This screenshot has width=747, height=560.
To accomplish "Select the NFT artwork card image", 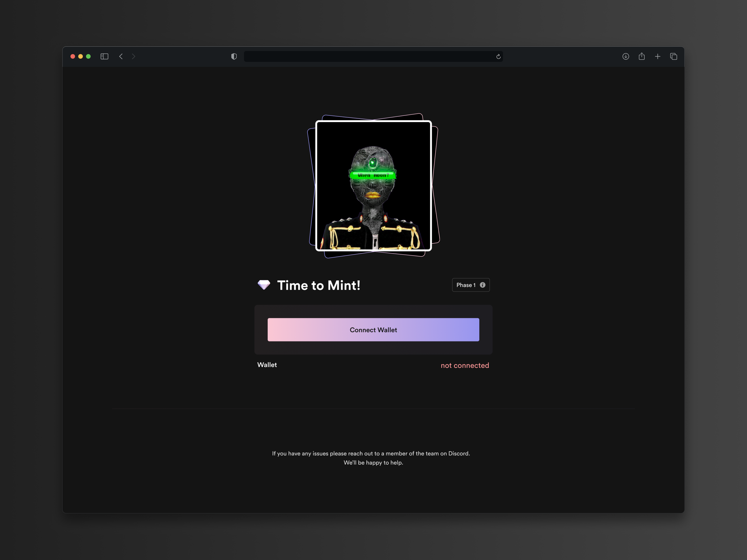I will pyautogui.click(x=373, y=186).
